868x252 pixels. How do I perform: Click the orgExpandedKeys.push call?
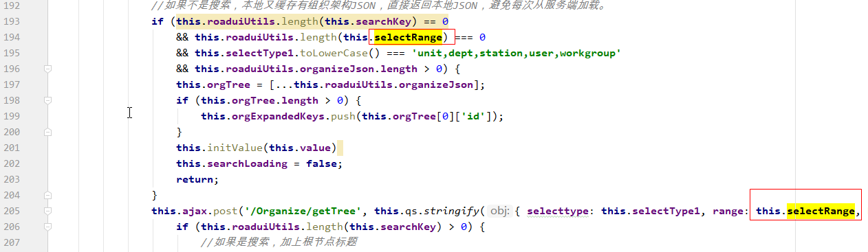pos(292,116)
